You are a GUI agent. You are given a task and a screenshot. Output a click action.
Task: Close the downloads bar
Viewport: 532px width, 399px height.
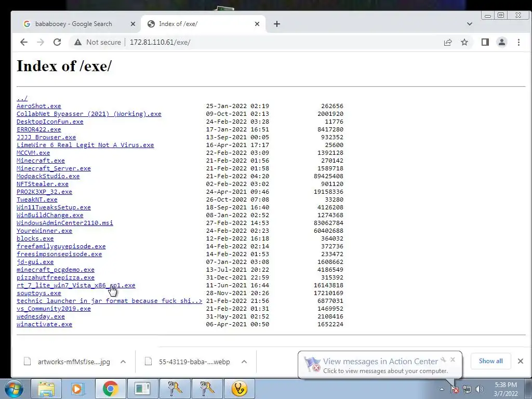pos(521,361)
